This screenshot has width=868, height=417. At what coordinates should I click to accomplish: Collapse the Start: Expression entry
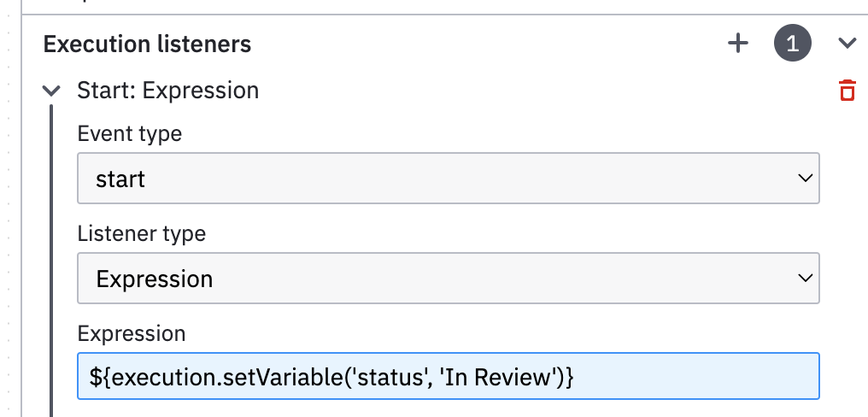(51, 91)
